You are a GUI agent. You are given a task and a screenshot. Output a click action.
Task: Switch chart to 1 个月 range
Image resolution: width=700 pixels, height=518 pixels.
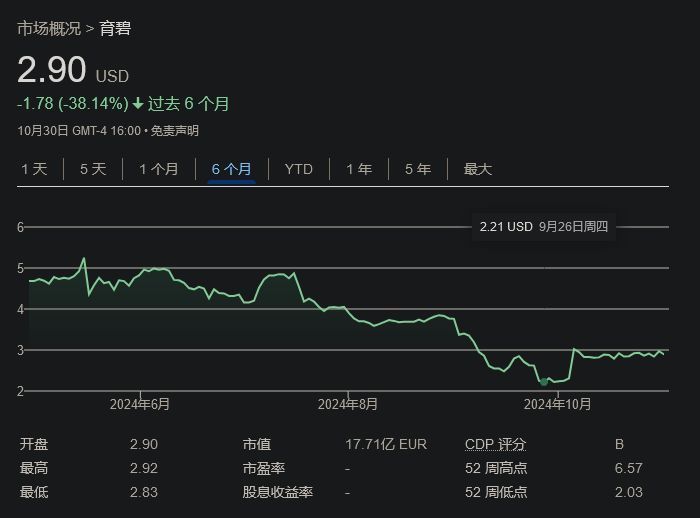pos(158,169)
